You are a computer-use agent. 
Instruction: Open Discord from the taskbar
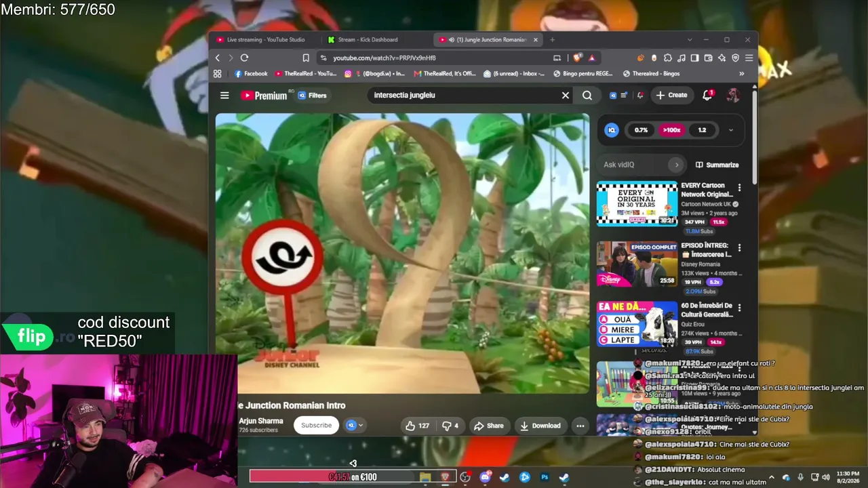coord(485,477)
